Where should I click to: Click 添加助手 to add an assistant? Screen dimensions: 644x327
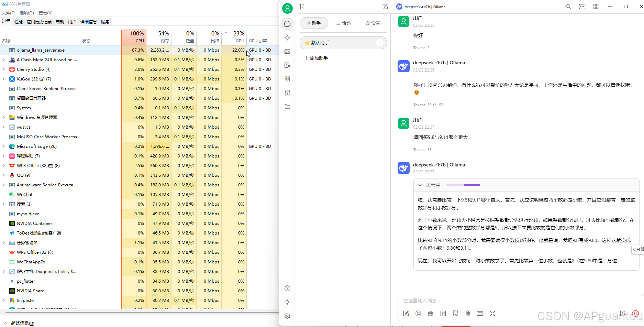point(316,58)
